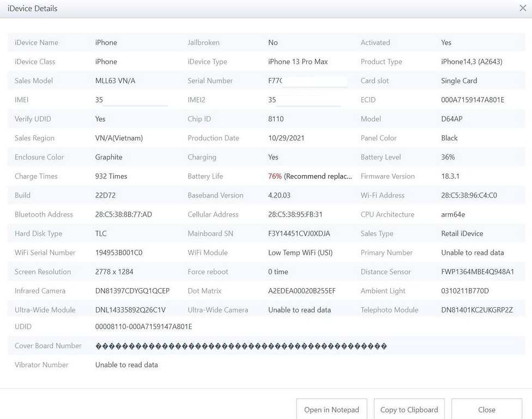Screen dimensions: 532x419
Task: Select the Sales Type value Retail iDevice
Action: tap(462, 234)
